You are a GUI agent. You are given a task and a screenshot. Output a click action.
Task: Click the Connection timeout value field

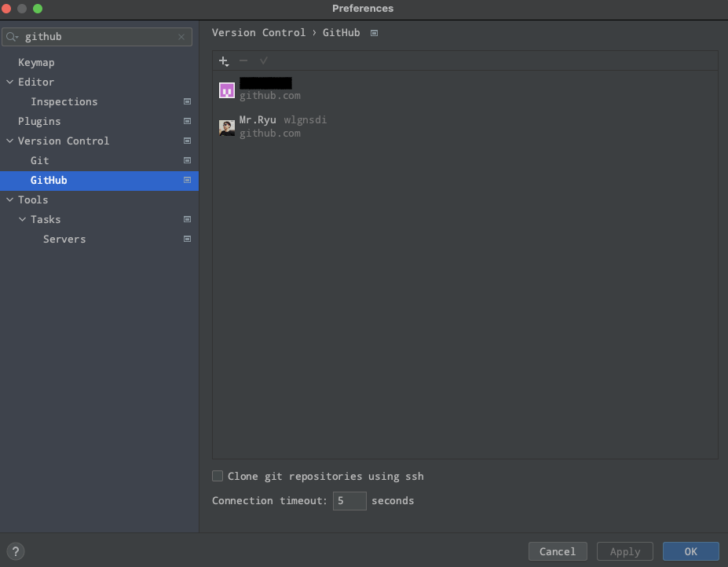click(349, 500)
